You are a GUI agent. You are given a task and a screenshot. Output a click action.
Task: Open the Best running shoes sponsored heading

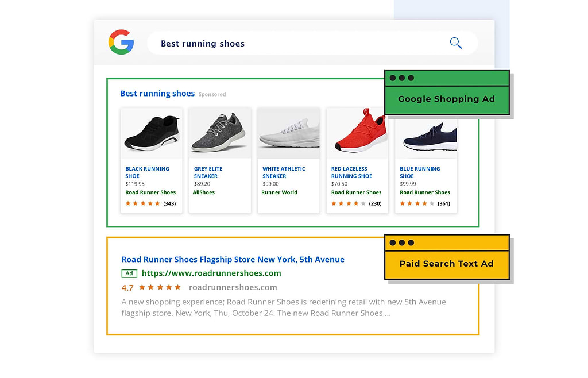[157, 94]
